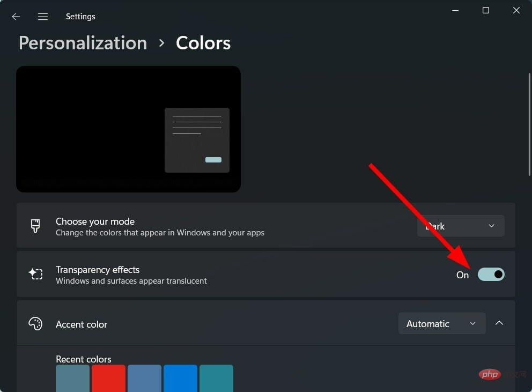Open the navigation menu via hamburger icon
532x392 pixels.
point(43,16)
